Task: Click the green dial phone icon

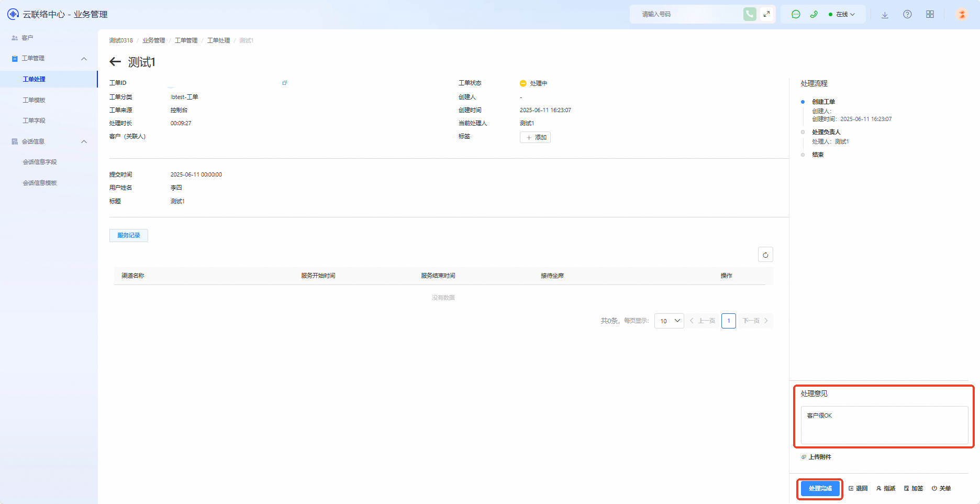Action: click(750, 14)
